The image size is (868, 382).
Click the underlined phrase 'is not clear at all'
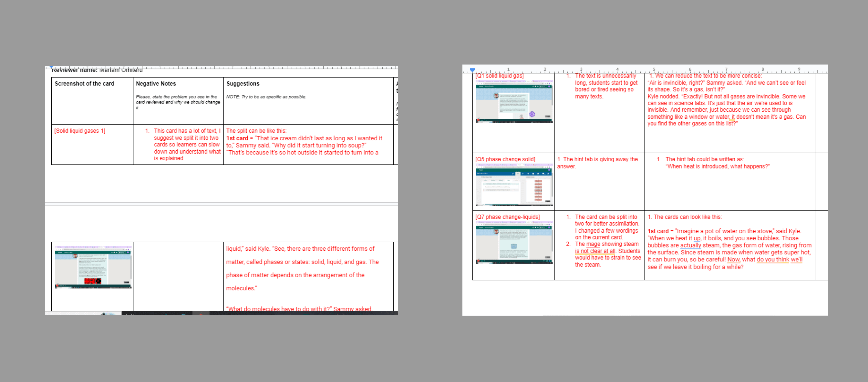click(x=595, y=251)
